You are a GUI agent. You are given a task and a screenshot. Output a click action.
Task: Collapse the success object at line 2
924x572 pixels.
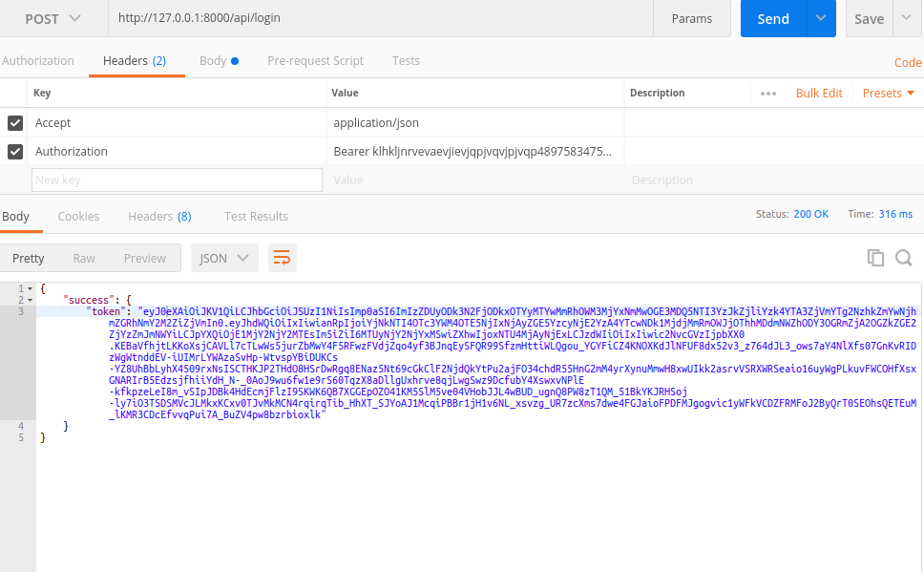coord(31,300)
